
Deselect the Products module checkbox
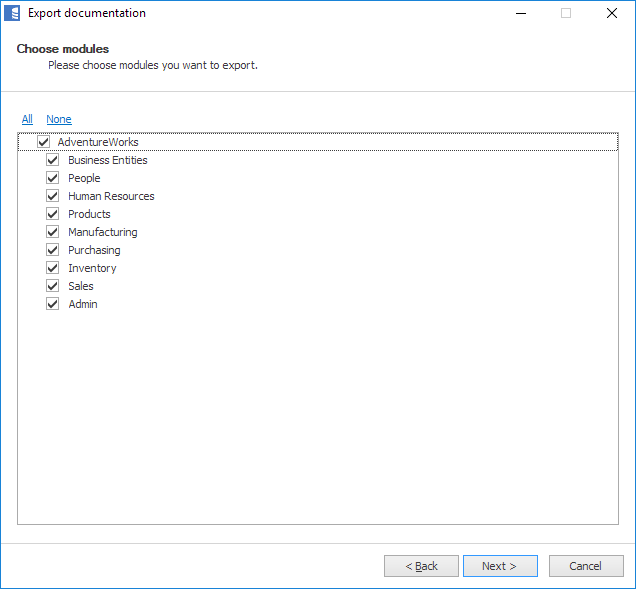tap(53, 214)
